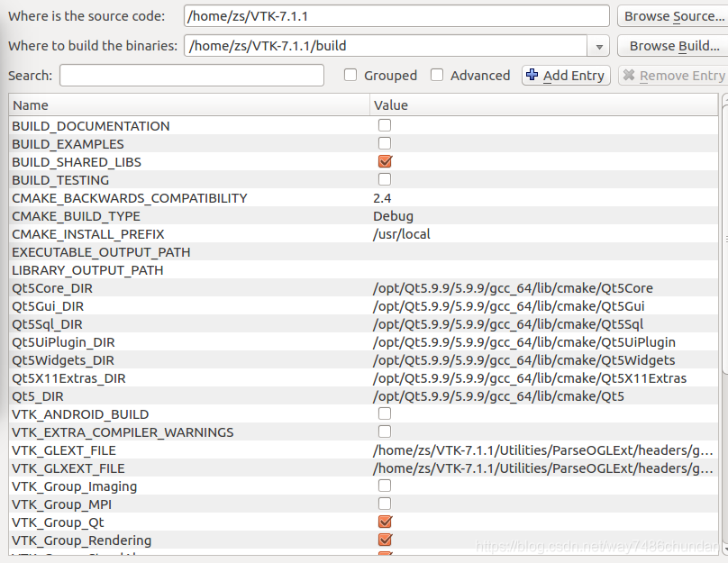728x563 pixels.
Task: Enable VTK_Group_Imaging checkbox
Action: click(x=385, y=486)
